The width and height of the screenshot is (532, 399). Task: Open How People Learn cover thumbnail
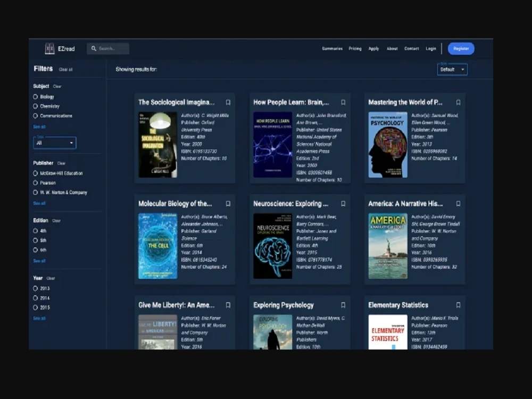point(273,145)
